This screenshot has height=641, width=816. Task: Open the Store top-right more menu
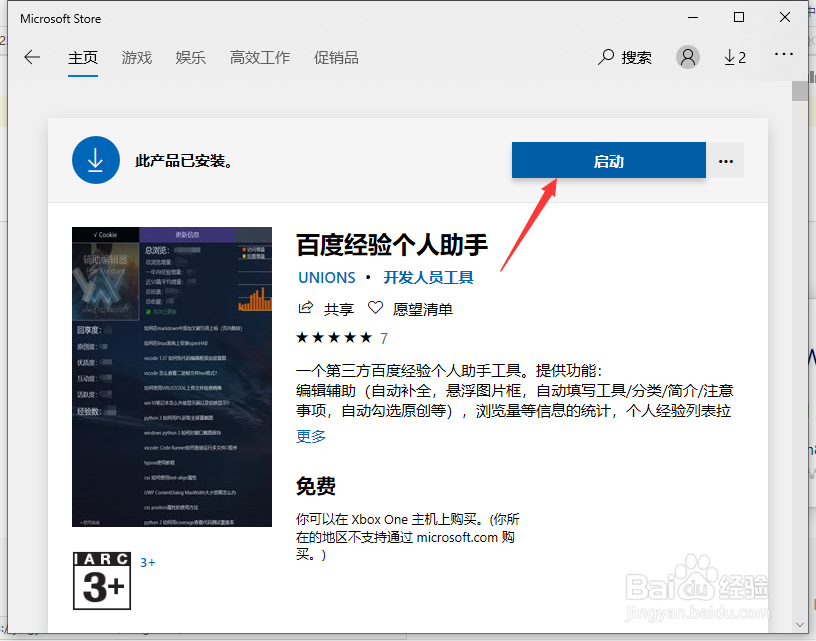(784, 54)
